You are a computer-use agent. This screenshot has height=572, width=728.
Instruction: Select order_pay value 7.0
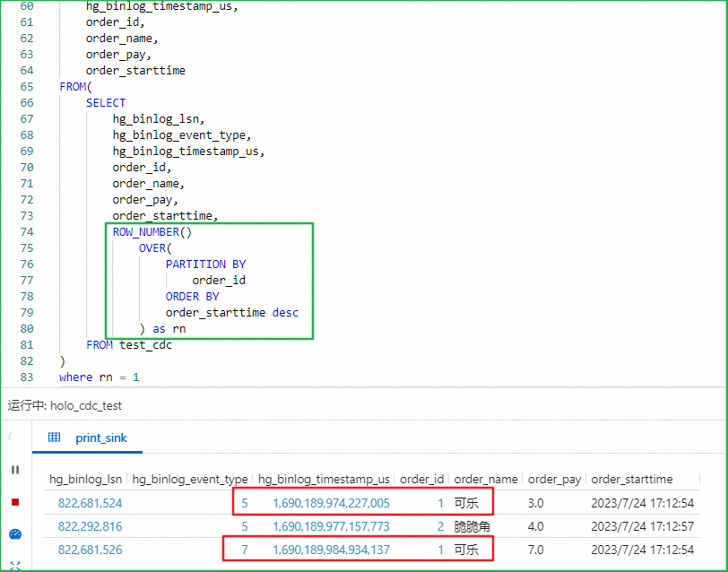pyautogui.click(x=535, y=550)
